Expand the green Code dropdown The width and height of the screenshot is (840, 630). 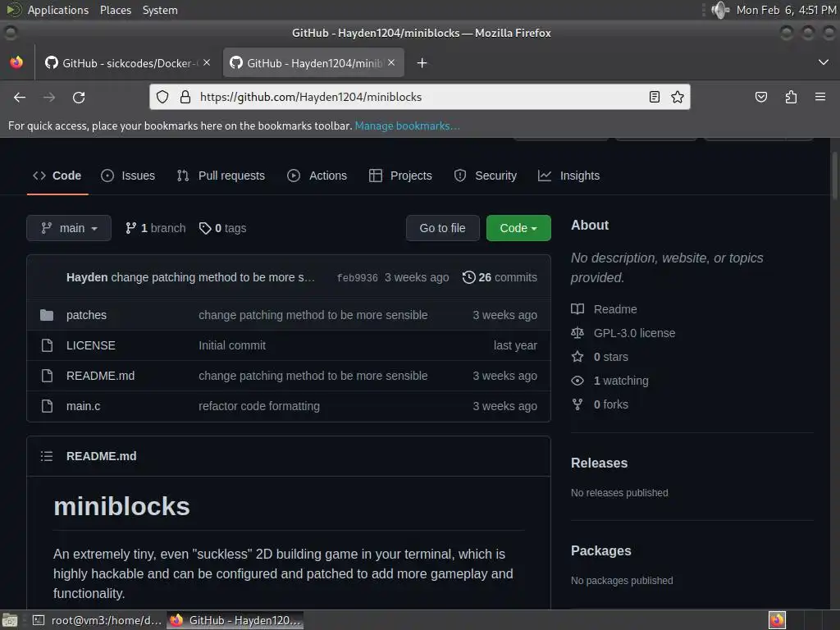point(518,228)
